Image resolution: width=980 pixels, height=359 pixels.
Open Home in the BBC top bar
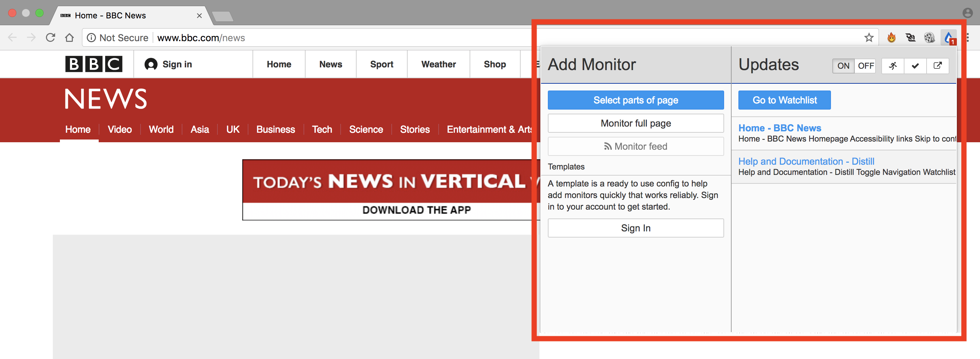pyautogui.click(x=279, y=64)
